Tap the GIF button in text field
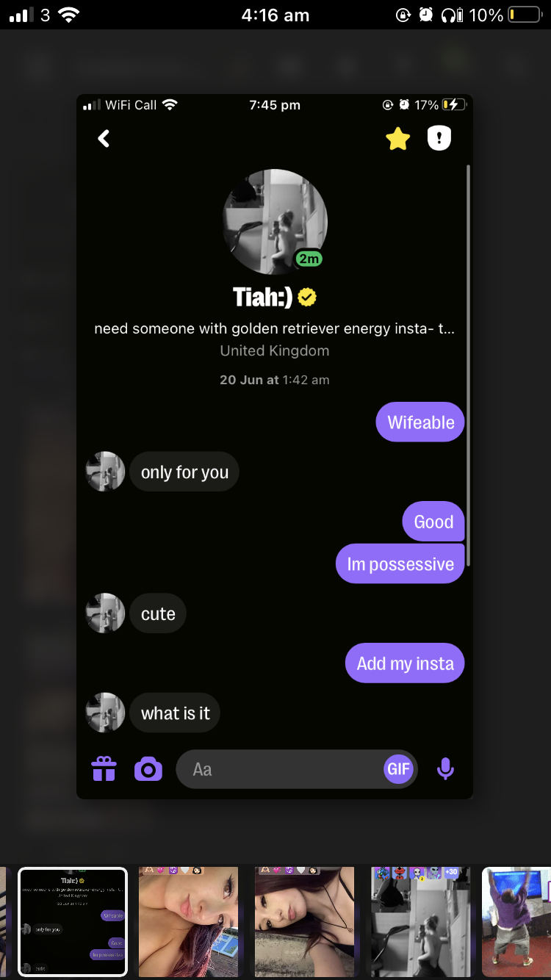Screen dimensions: 551x980 pyautogui.click(x=398, y=769)
